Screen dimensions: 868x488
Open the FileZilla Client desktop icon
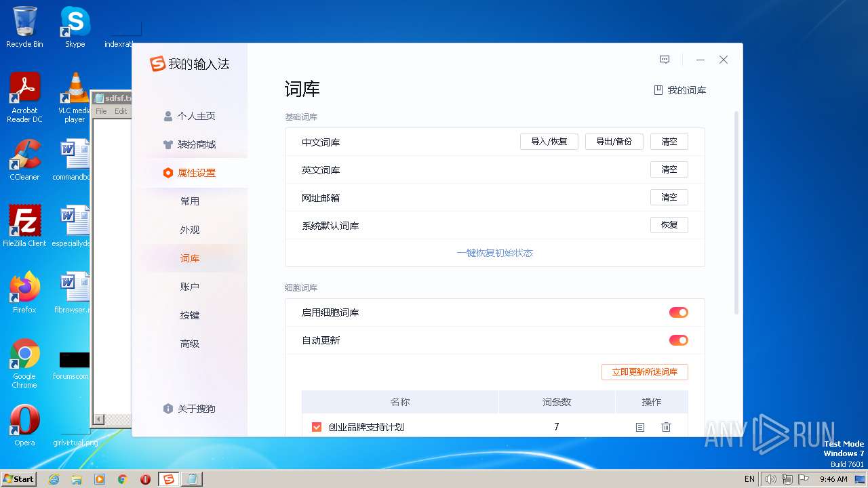click(24, 226)
